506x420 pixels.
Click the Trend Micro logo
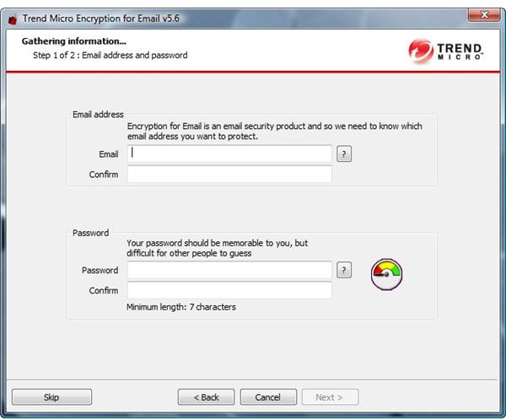point(446,51)
